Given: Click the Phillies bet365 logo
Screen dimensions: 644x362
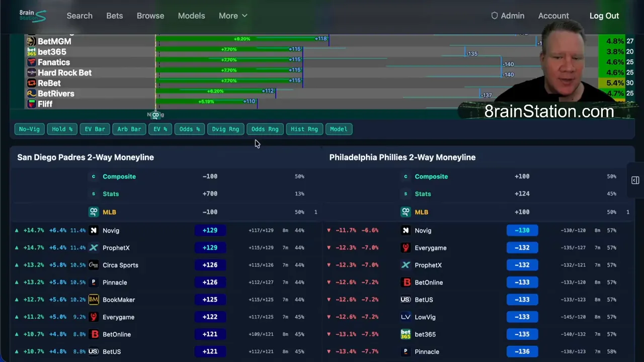Looking at the screenshot, I should [x=406, y=334].
